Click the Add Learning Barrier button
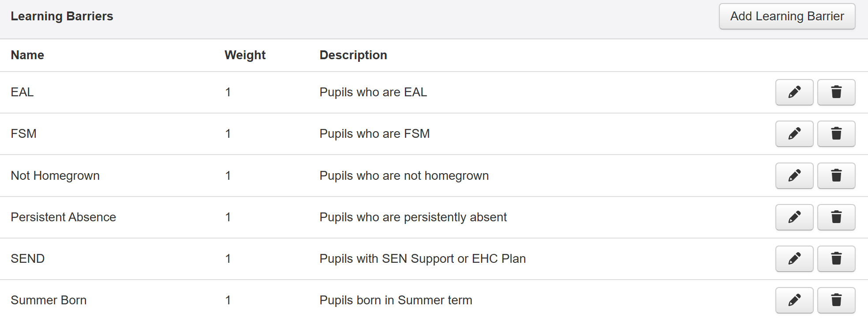Viewport: 868px width, 318px height. [x=787, y=16]
